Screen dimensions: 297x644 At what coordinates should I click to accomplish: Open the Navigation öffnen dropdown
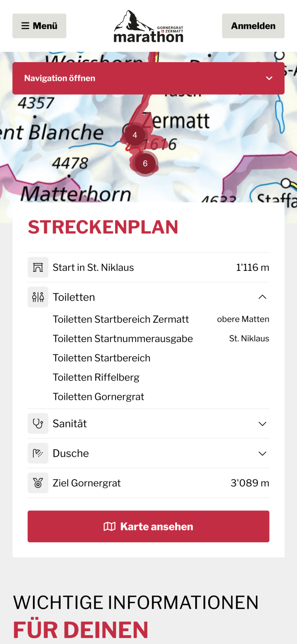(x=148, y=78)
